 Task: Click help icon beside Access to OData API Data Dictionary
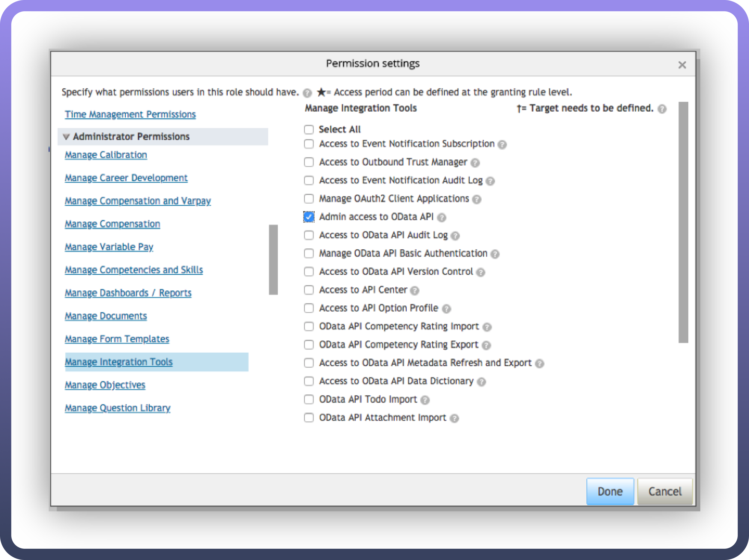click(x=481, y=382)
